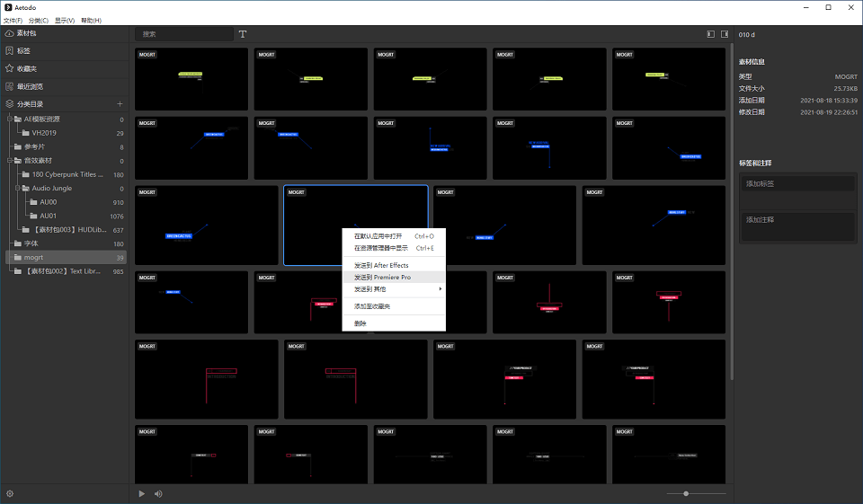The height and width of the screenshot is (504, 863).
Task: Open the 最近浏览 recent history section
Action: 29,86
